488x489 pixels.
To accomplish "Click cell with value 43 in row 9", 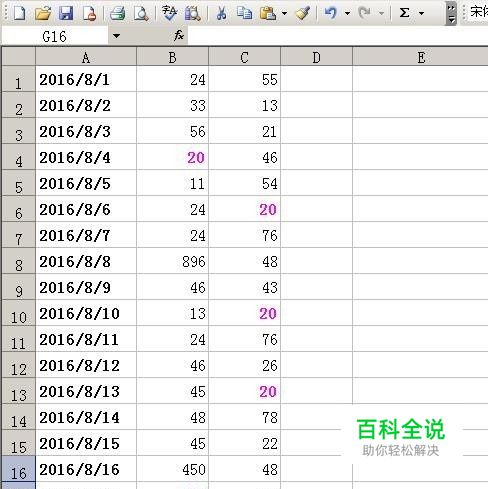I will click(244, 287).
